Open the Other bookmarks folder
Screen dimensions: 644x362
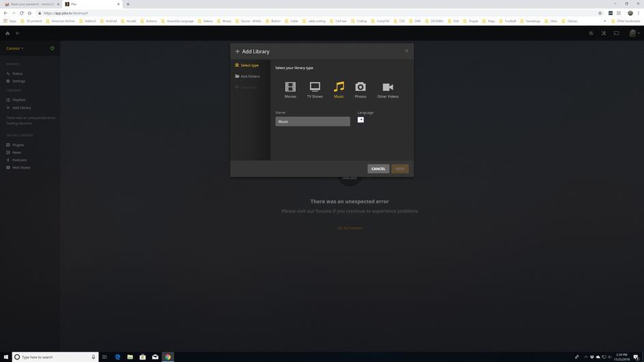click(x=626, y=21)
